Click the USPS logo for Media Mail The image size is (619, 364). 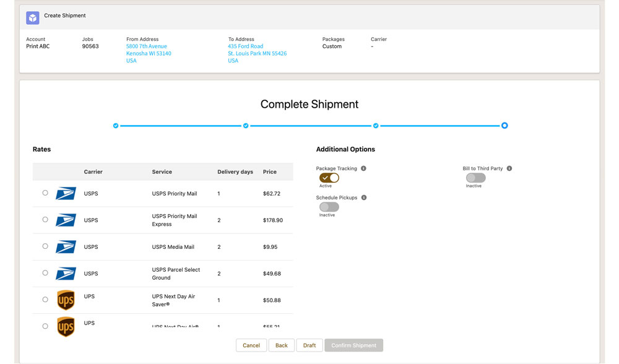66,247
